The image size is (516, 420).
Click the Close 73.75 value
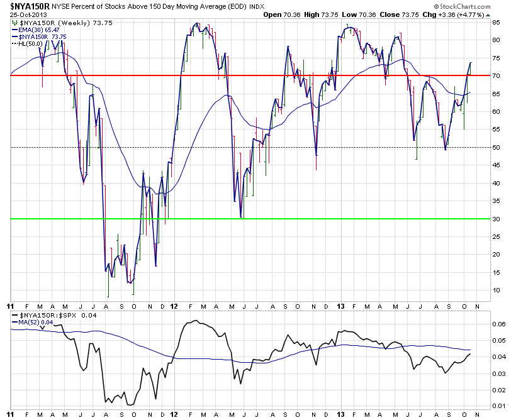(399, 14)
